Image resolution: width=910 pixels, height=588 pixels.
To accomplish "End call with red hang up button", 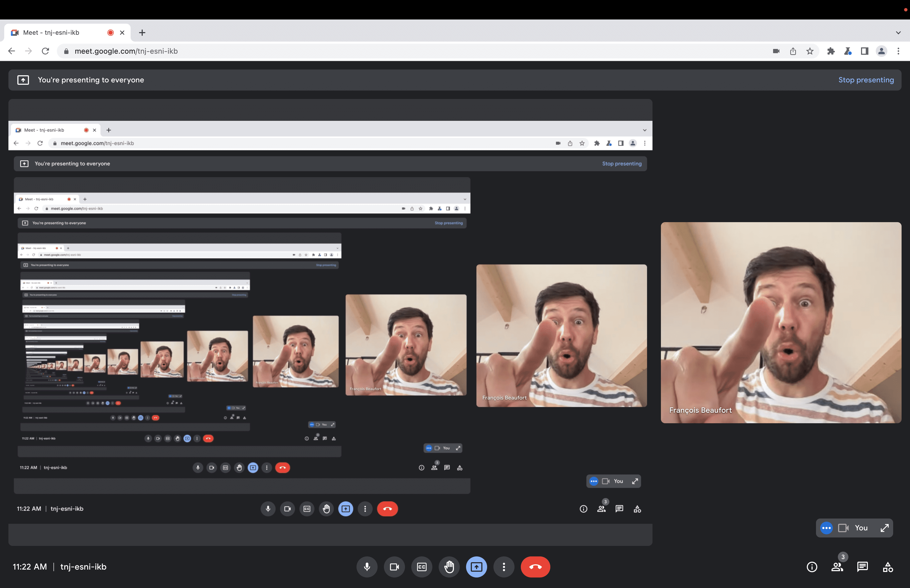I will click(535, 566).
